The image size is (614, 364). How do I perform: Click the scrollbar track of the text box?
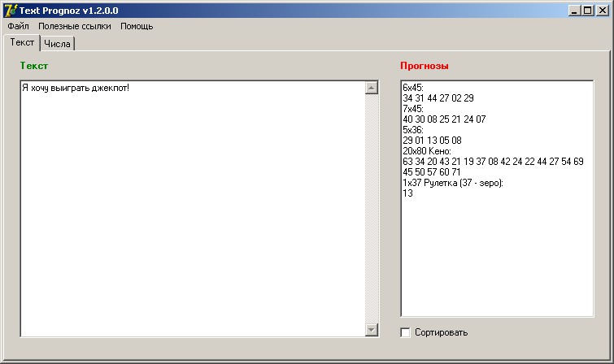coord(371,209)
